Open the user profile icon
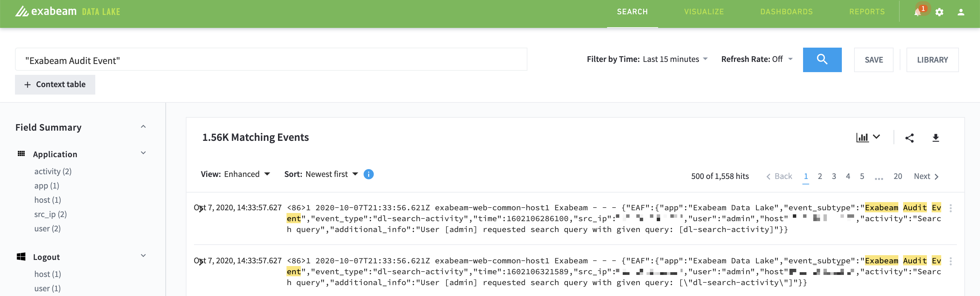This screenshot has height=296, width=980. coord(961,12)
